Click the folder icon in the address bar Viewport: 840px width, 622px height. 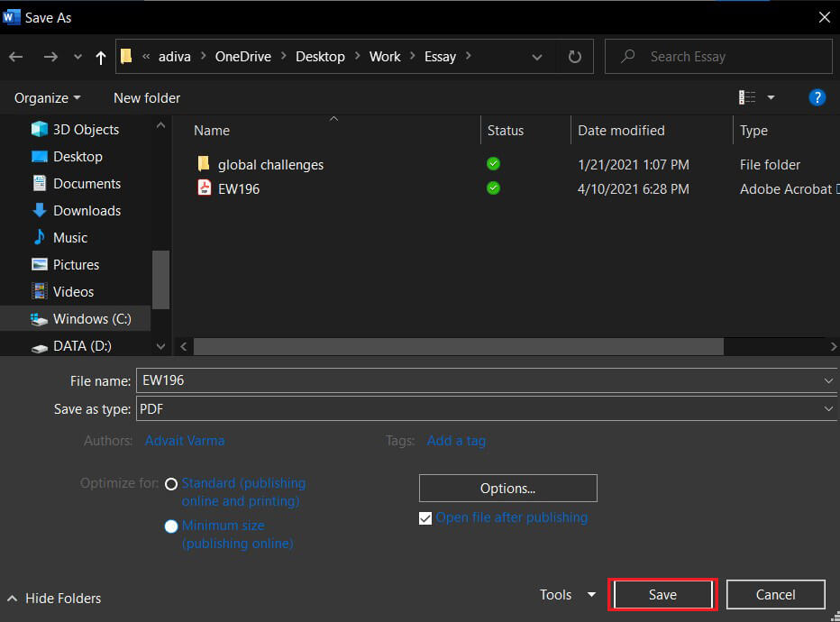click(126, 55)
